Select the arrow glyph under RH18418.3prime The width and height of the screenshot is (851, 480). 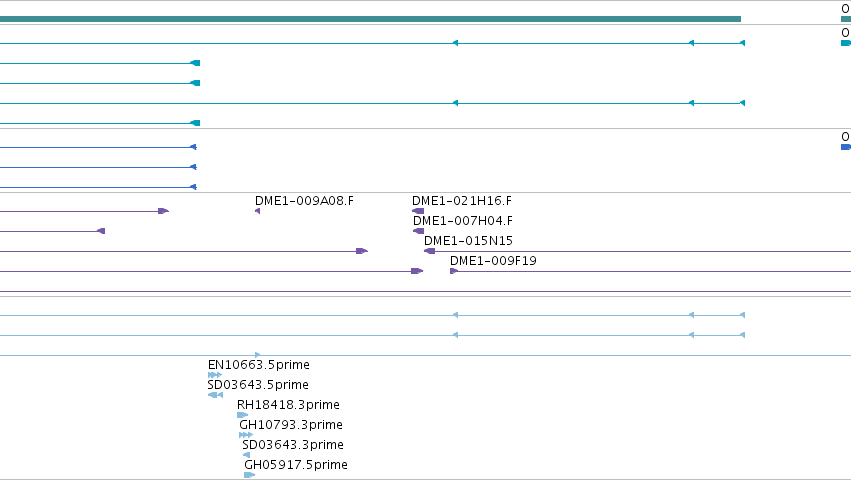coord(243,415)
